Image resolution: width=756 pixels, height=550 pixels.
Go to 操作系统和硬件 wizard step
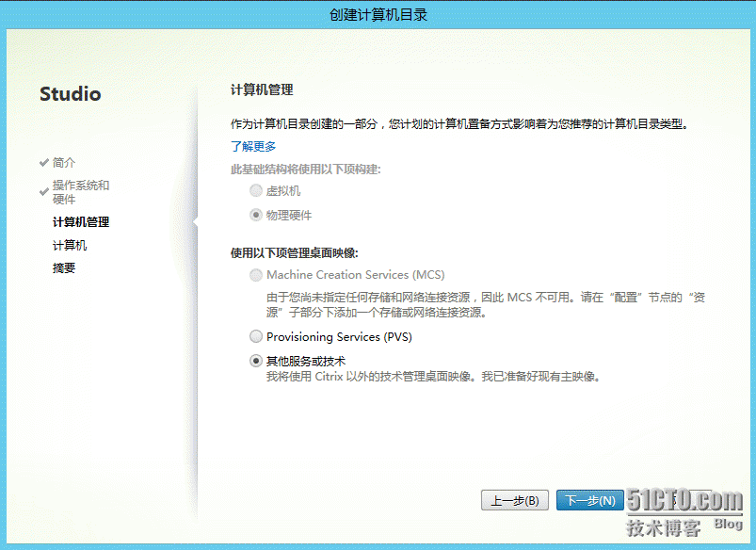point(81,192)
